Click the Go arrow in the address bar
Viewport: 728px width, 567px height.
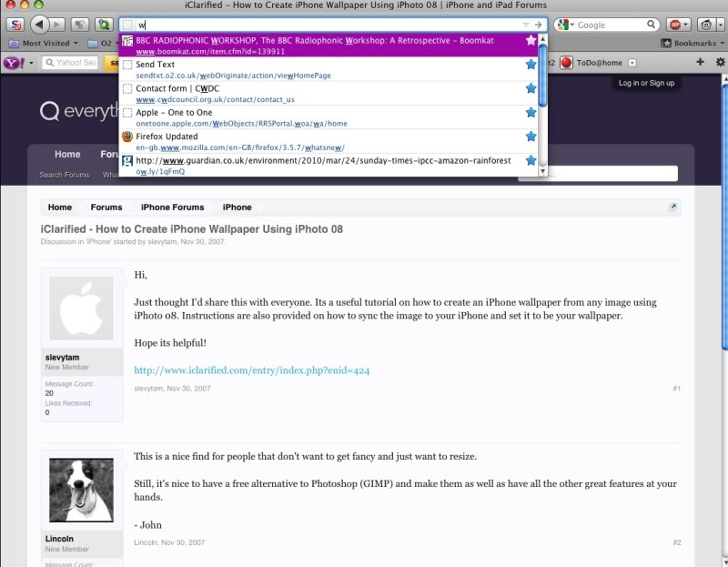(x=538, y=25)
